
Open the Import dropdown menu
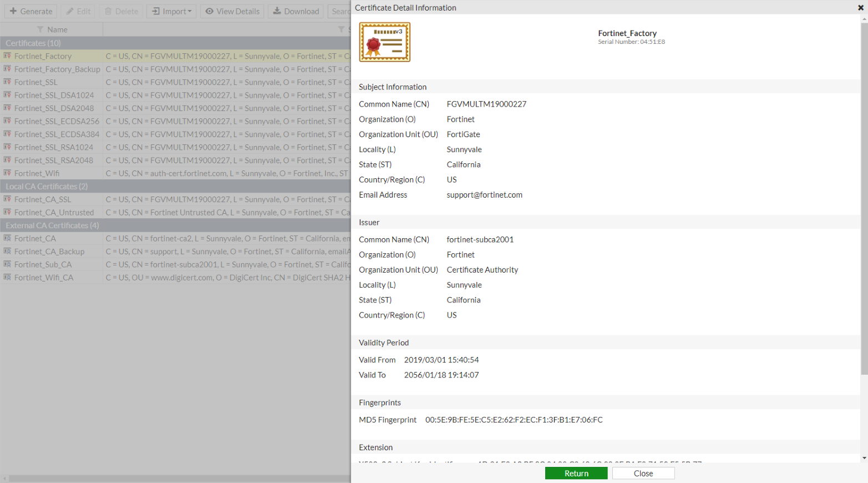pos(171,11)
